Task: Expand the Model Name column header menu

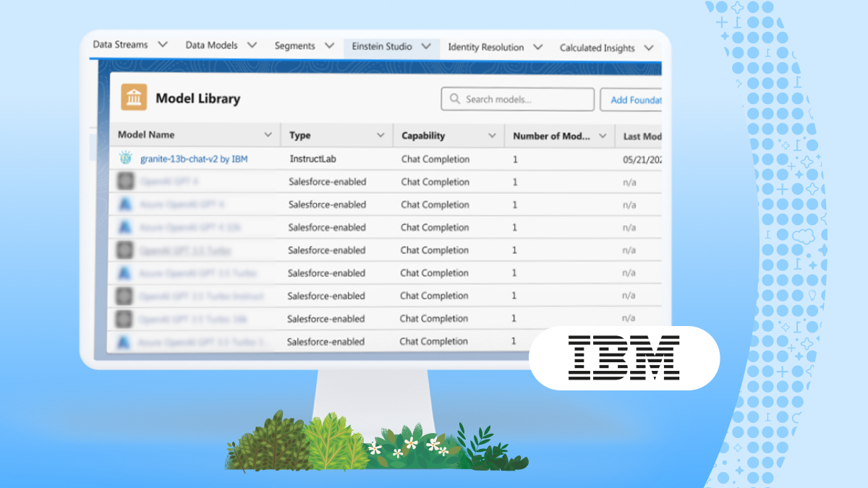Action: pyautogui.click(x=271, y=134)
